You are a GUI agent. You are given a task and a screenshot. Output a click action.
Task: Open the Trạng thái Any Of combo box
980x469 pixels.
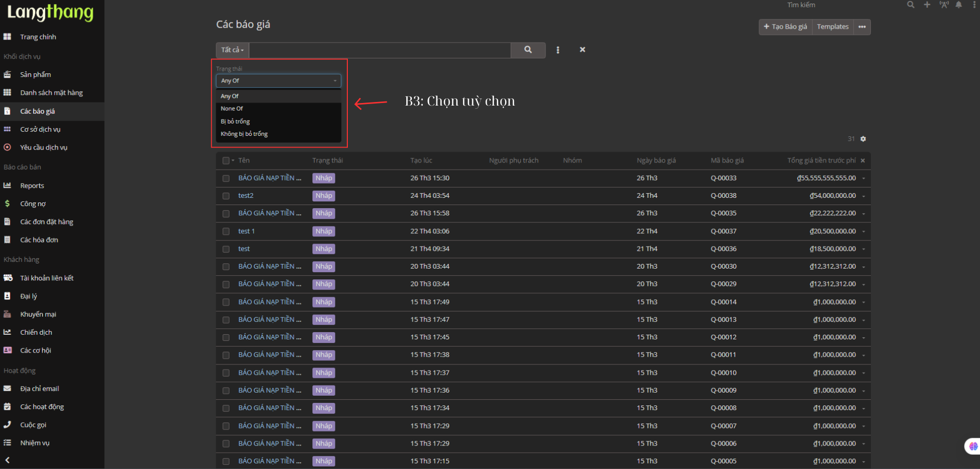point(278,80)
